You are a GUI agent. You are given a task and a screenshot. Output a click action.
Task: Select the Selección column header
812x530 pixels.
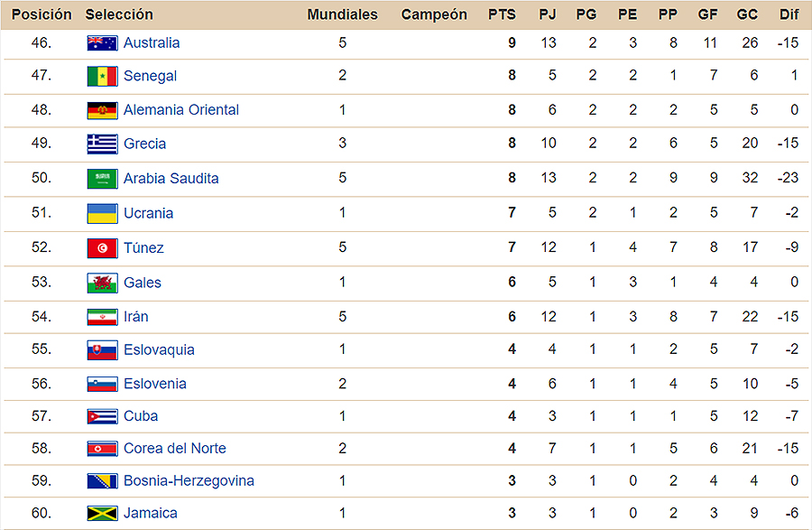click(x=119, y=14)
